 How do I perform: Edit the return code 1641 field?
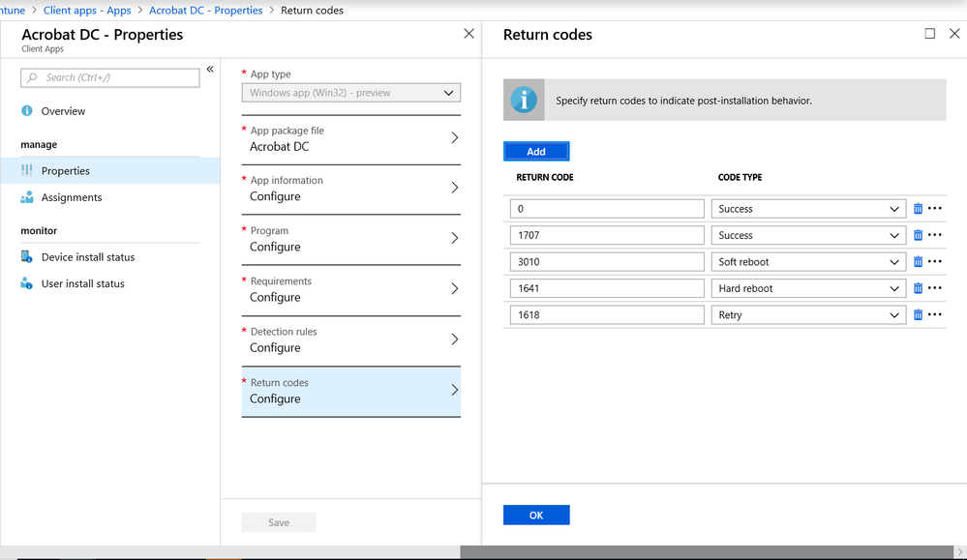pos(607,288)
